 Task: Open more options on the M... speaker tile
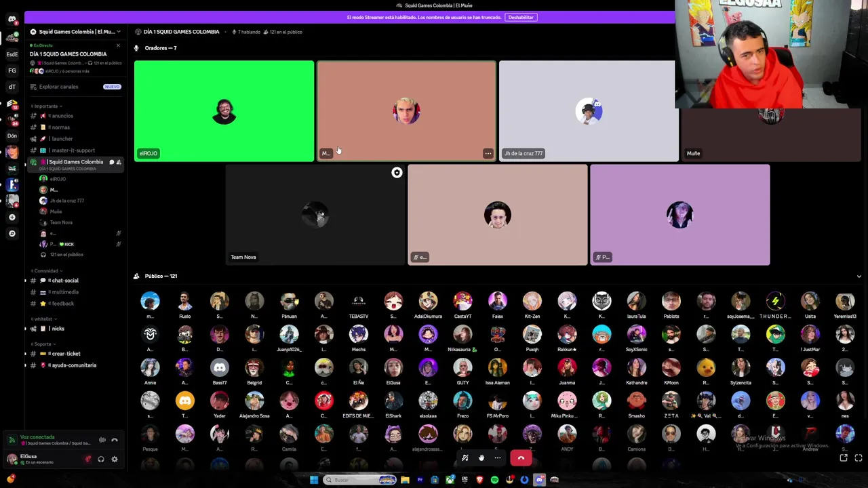point(488,154)
